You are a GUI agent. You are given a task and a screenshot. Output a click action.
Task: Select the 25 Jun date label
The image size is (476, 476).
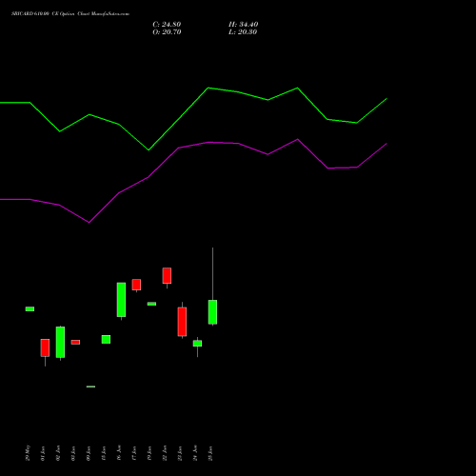click(210, 453)
